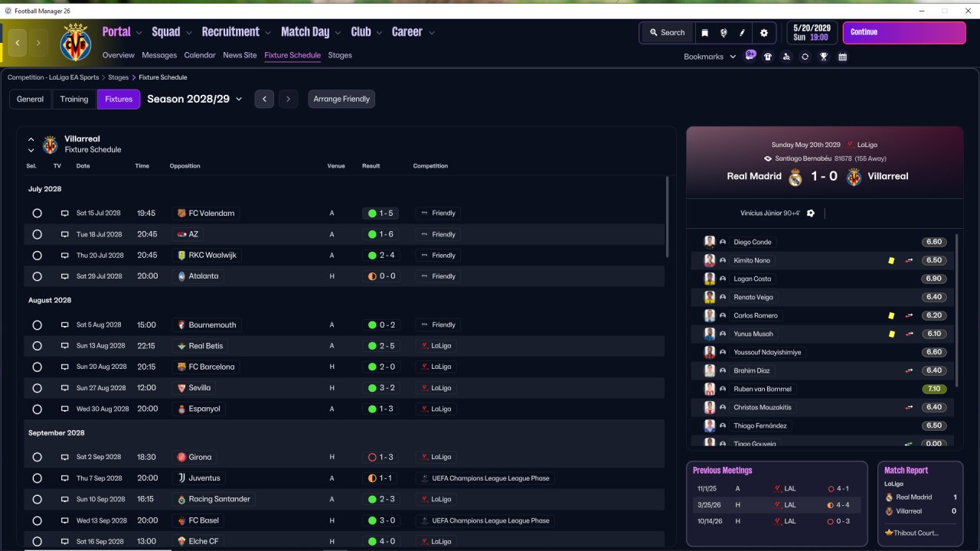
Task: Click the globe icon in the top toolbar
Action: (x=724, y=33)
